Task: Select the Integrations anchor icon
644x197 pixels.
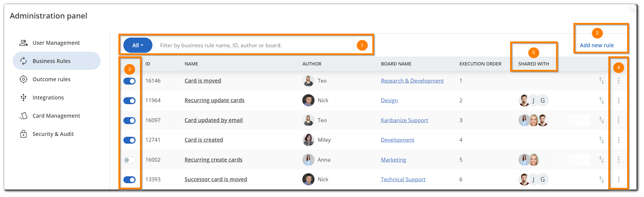Action: (x=23, y=97)
